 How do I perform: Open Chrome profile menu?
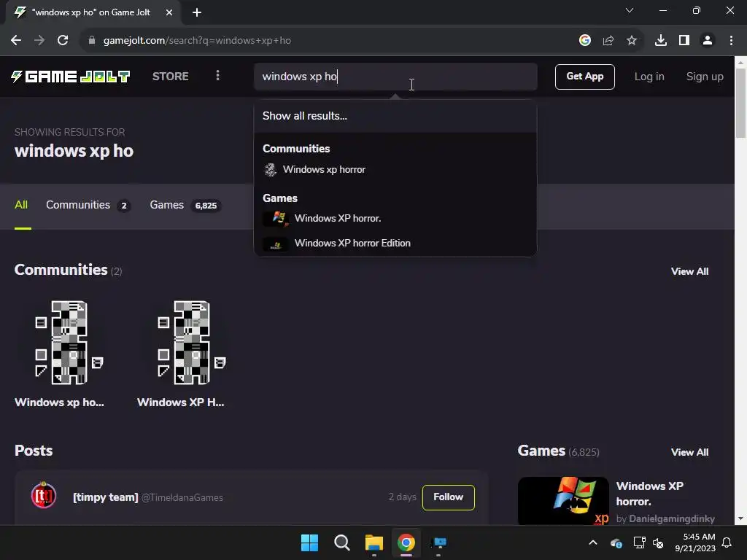[708, 41]
